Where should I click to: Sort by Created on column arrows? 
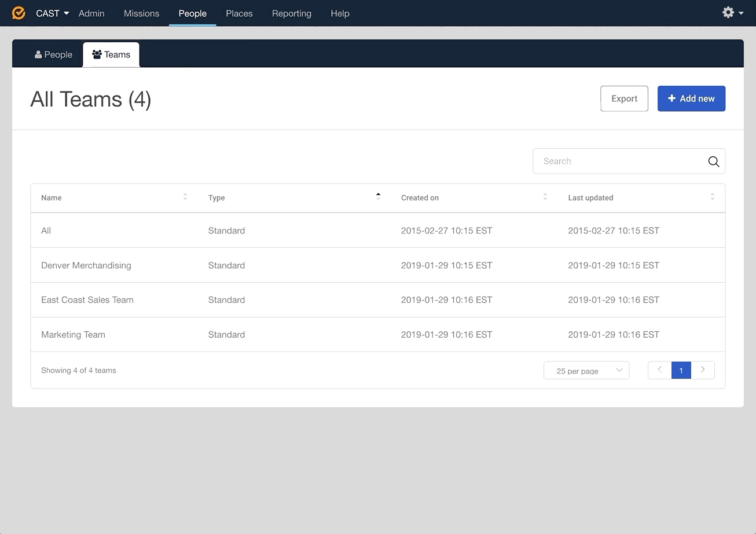click(x=545, y=197)
